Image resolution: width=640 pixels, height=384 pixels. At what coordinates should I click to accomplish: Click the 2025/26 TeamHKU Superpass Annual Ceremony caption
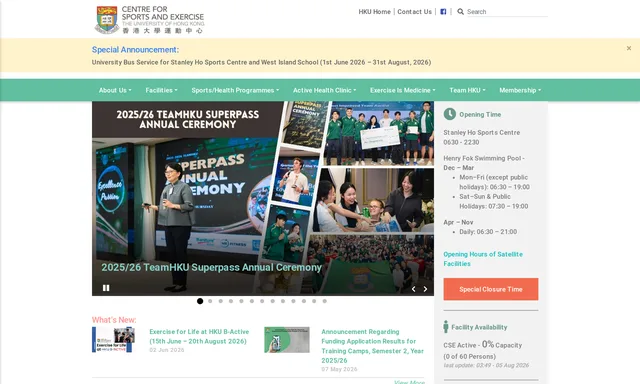211,268
